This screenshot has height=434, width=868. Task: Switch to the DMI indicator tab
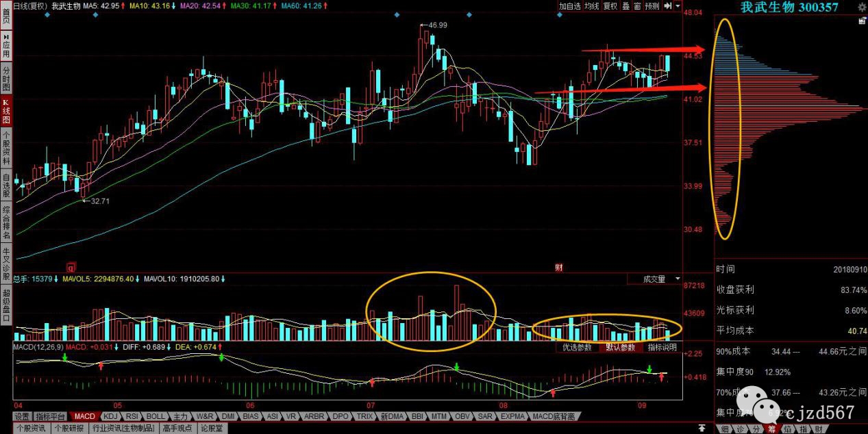[x=229, y=416]
